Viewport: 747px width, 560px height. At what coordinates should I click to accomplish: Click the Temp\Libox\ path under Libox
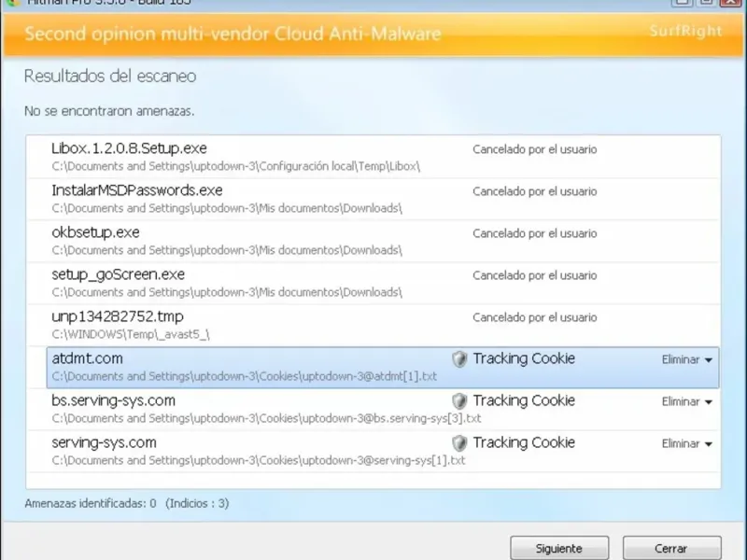(236, 166)
